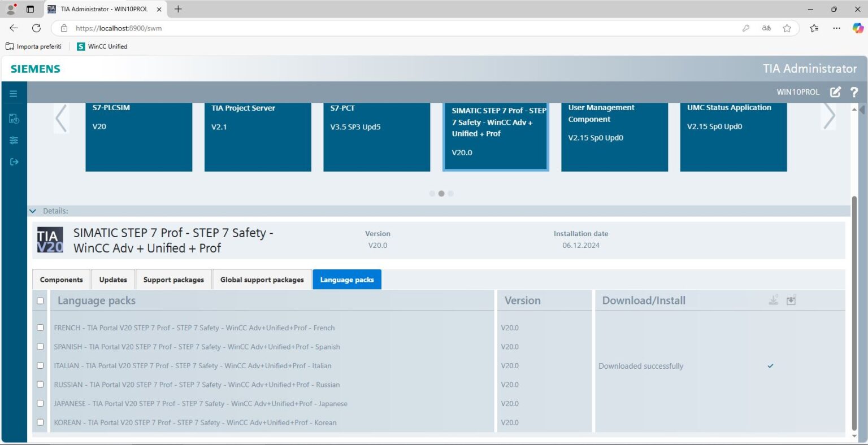Open the hamburger menu in the sidebar

click(x=14, y=93)
